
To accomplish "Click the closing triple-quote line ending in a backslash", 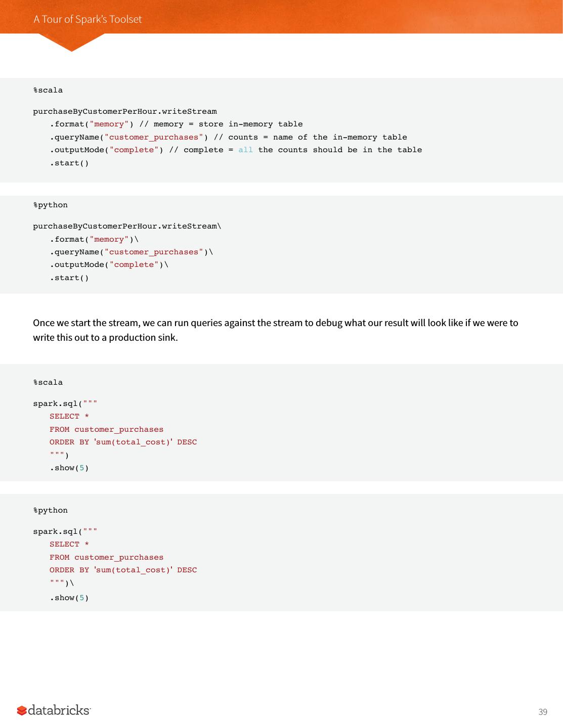I will click(x=62, y=583).
